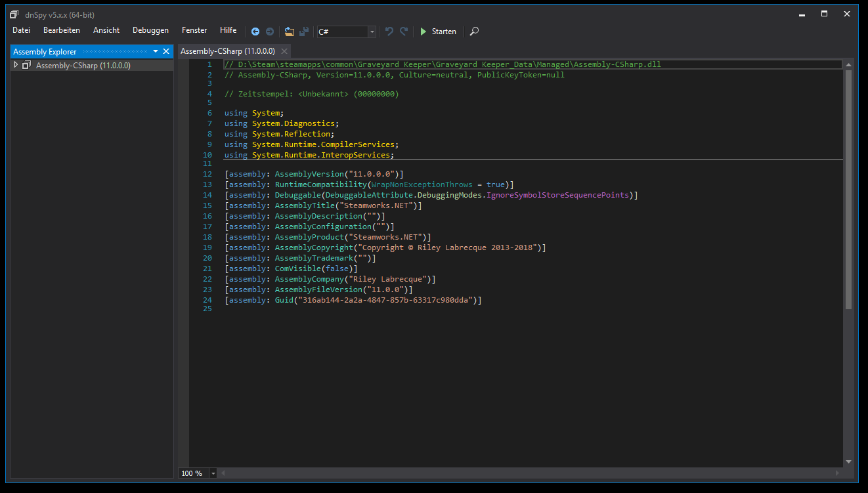Viewport: 868px width, 493px height.
Task: Close the Assembly Explorer panel
Action: [x=166, y=51]
